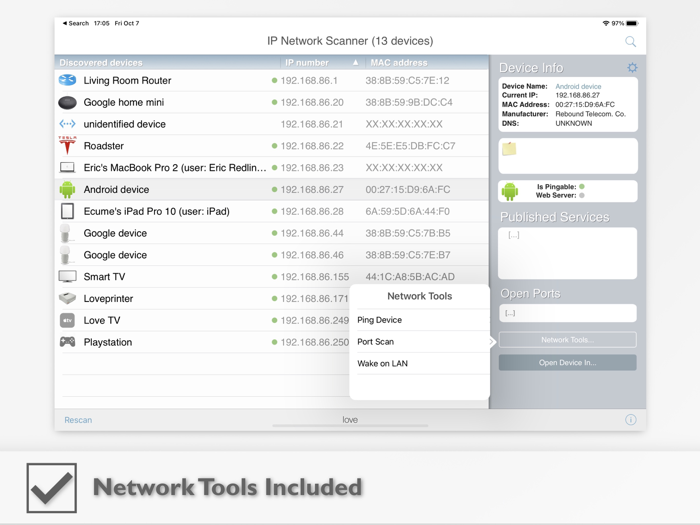
Task: Click the unidentified device arrows icon
Action: click(67, 124)
